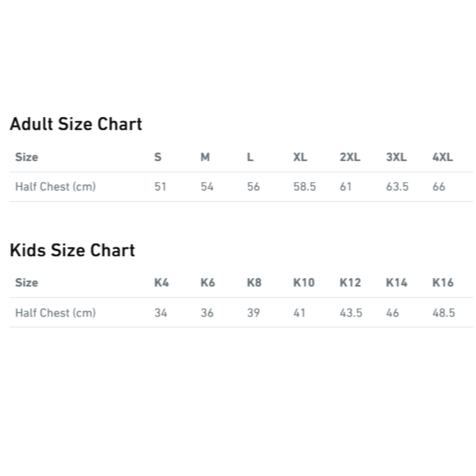Select the K4 kids size header
This screenshot has width=476, height=476.
pos(161,283)
